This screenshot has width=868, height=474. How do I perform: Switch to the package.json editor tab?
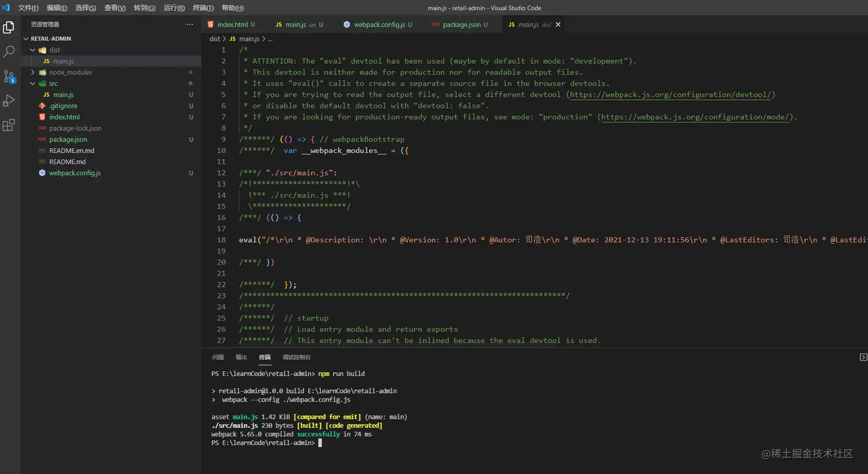tap(463, 24)
